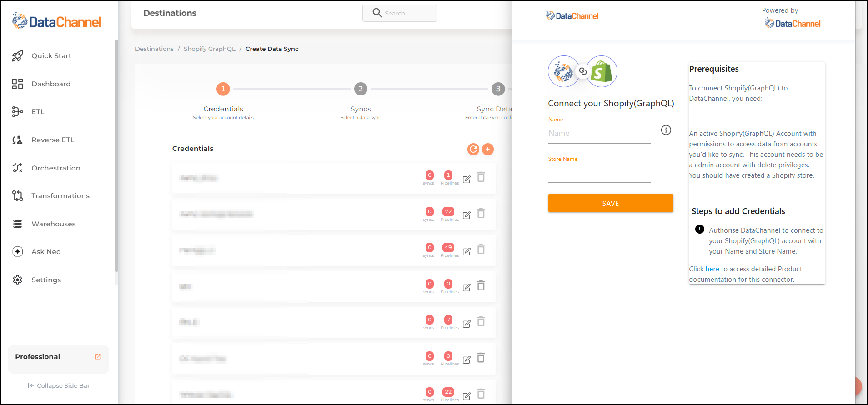Edit the credential with 72 pipelines
This screenshot has height=405, width=868.
pos(467,215)
